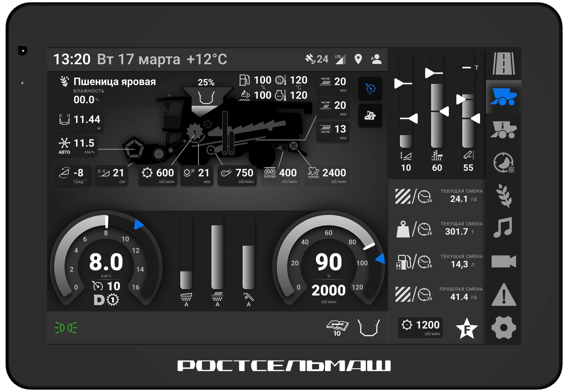Click header height slider valued 10
568x392 pixels.
pyautogui.click(x=406, y=101)
